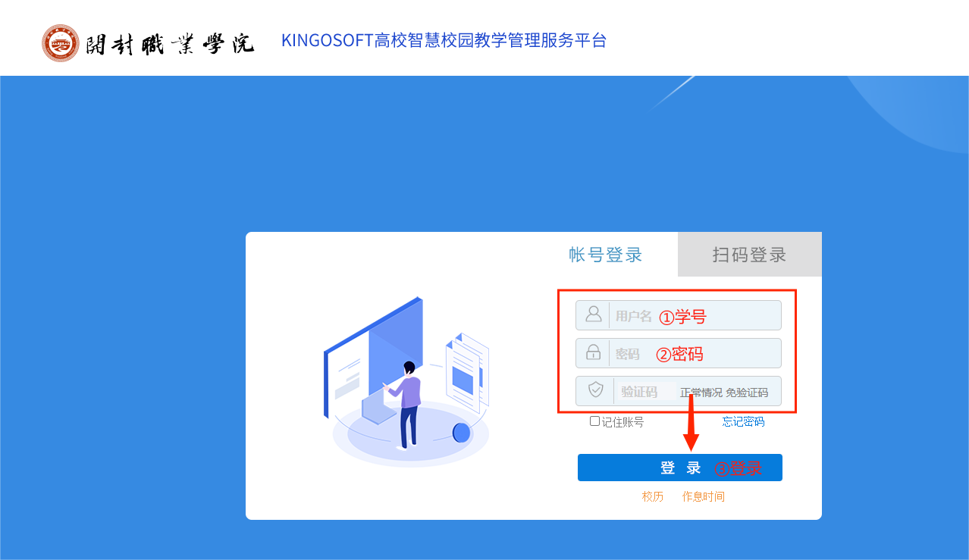Focus the 密码 input field
Screen dimensions: 969x560
pyautogui.click(x=679, y=353)
